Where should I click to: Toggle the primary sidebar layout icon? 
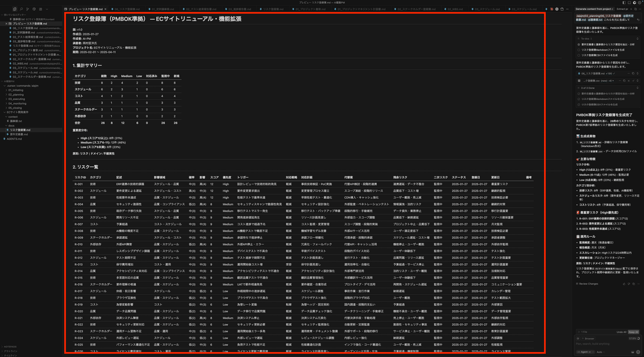[624, 3]
